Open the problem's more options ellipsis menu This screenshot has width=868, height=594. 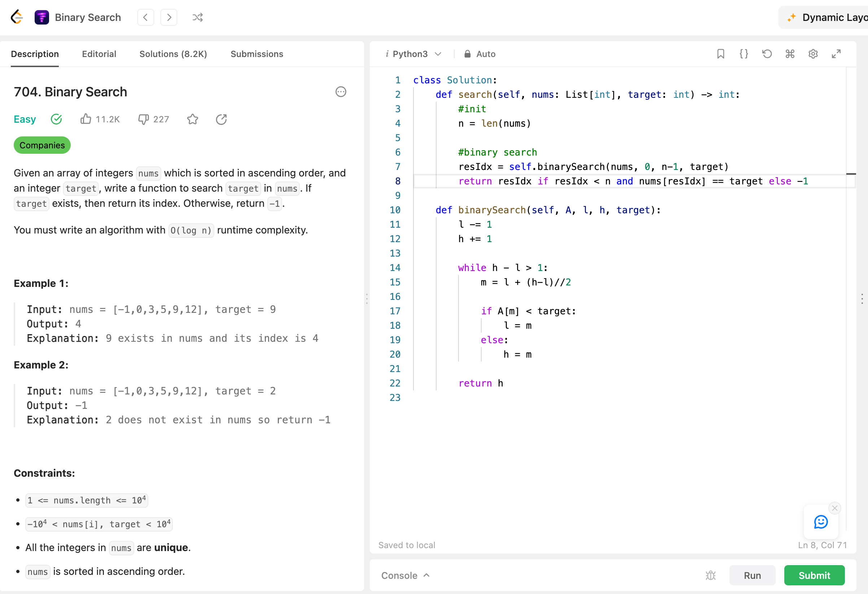point(341,92)
